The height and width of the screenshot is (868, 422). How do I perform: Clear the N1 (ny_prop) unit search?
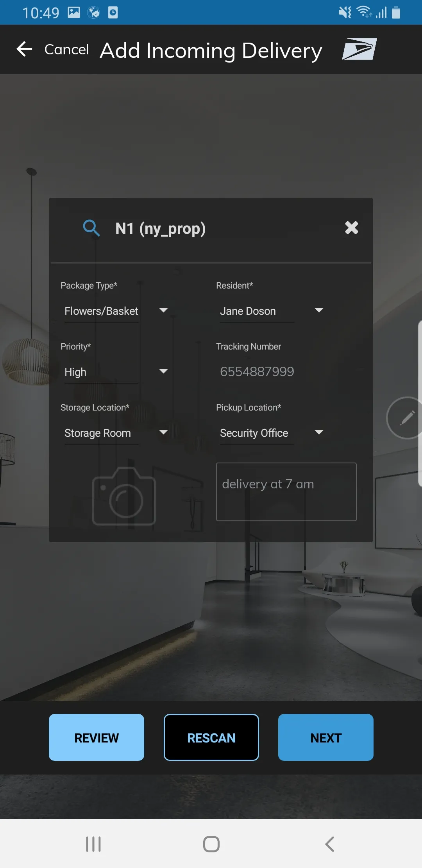[x=351, y=228]
